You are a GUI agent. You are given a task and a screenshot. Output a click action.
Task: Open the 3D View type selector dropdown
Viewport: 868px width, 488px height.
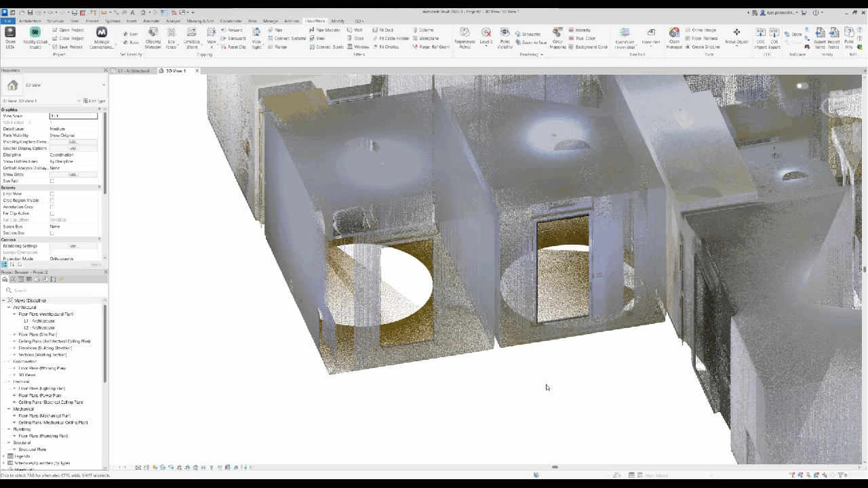tap(103, 85)
